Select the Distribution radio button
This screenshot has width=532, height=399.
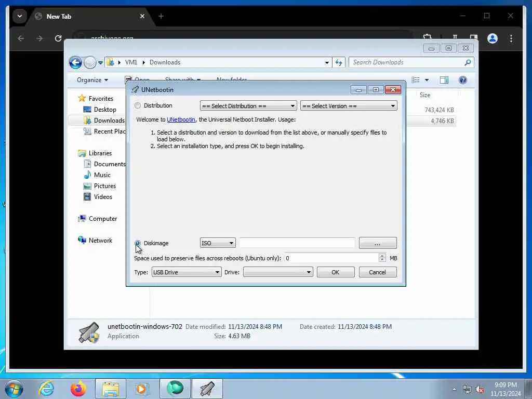point(137,105)
